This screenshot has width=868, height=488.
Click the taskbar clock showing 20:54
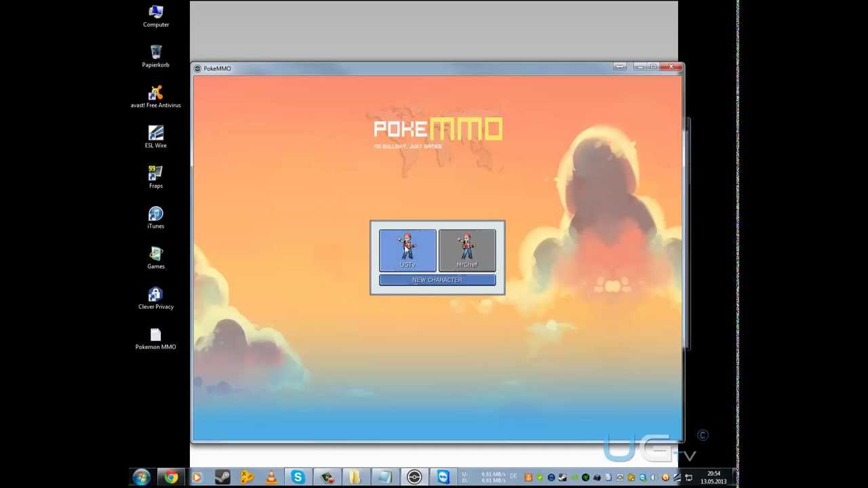tap(713, 478)
